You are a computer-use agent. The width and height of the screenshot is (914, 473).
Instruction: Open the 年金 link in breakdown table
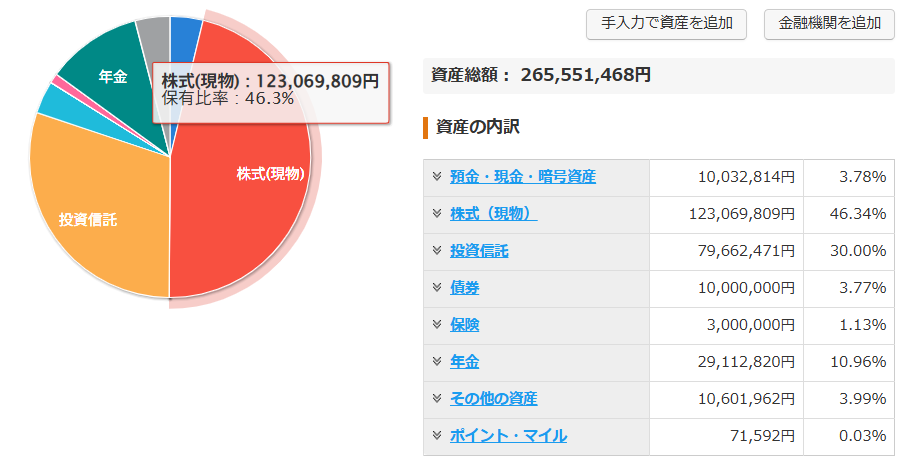tap(464, 362)
